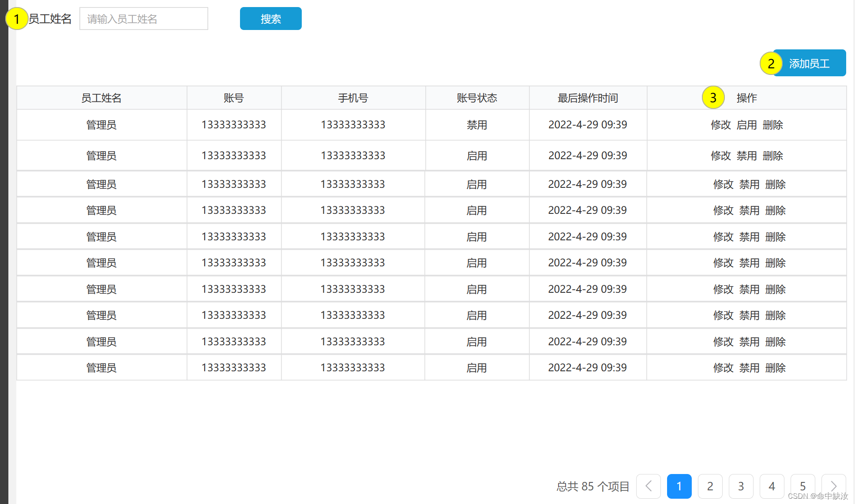Click the 员工姓名 column header

101,98
